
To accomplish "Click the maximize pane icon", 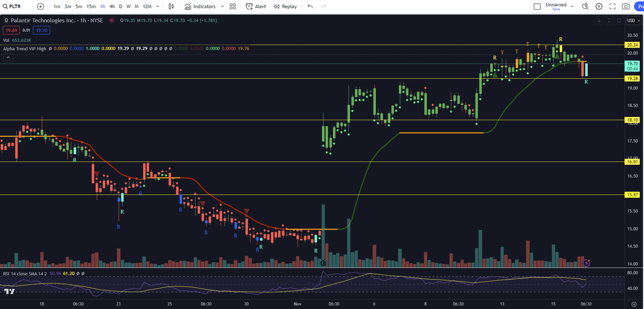I will 619,20.
